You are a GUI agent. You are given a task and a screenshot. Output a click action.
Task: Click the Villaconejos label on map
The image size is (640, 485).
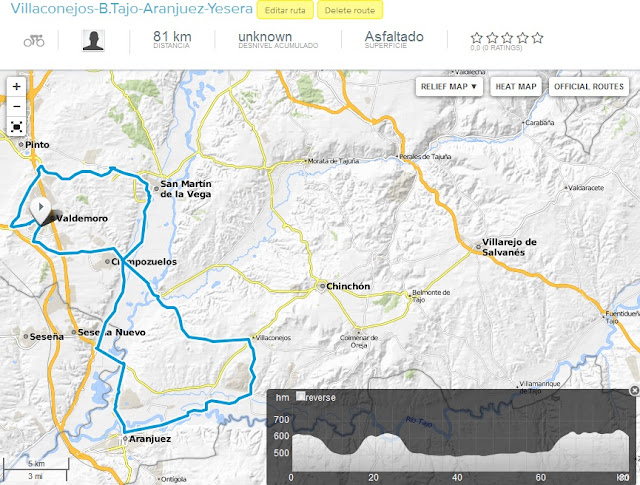point(273,338)
